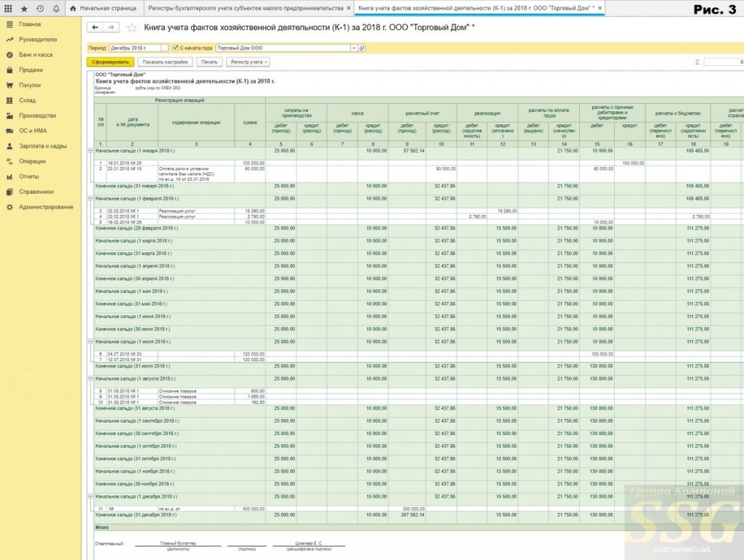Collapse August 2018 group
Viewport: 744px width, 560px height.
click(x=90, y=378)
